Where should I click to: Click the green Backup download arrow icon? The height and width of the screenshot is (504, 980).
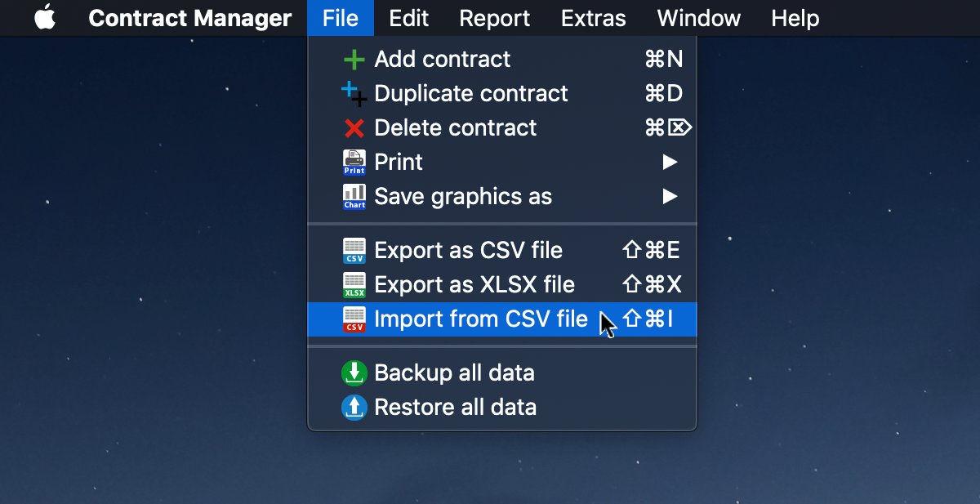(354, 373)
